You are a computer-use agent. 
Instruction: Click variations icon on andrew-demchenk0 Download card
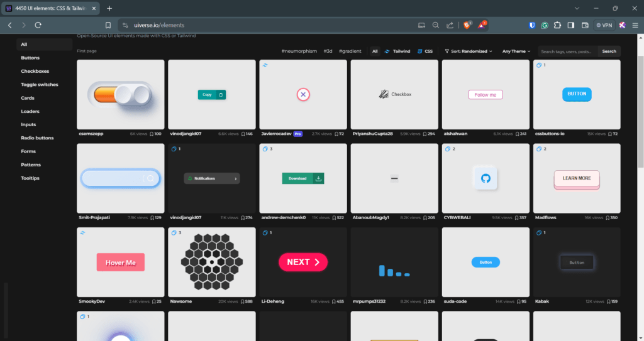[265, 149]
